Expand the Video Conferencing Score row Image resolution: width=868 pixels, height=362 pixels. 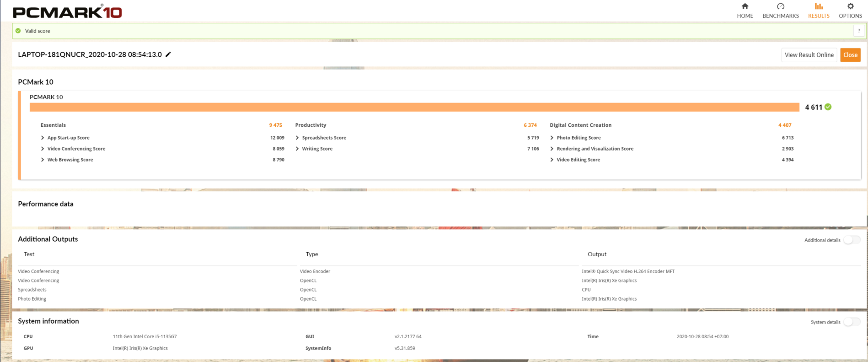coord(162,149)
